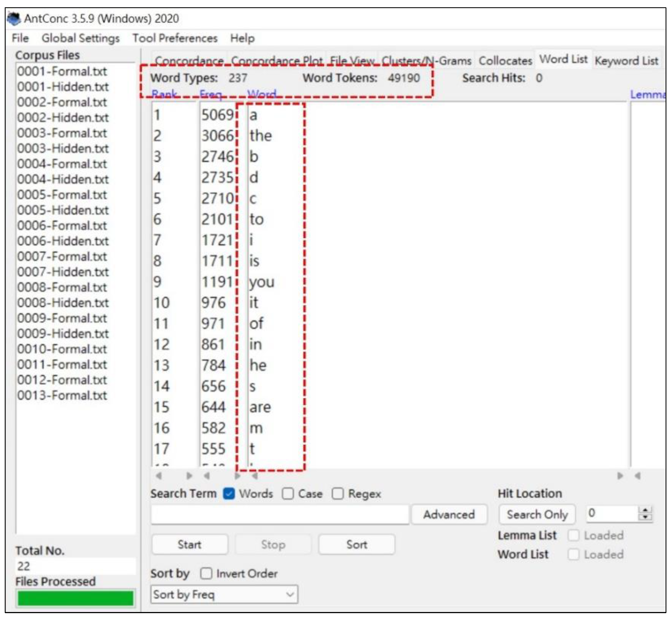The width and height of the screenshot is (672, 619).
Task: Open the Sort by Freq dropdown
Action: point(224,595)
